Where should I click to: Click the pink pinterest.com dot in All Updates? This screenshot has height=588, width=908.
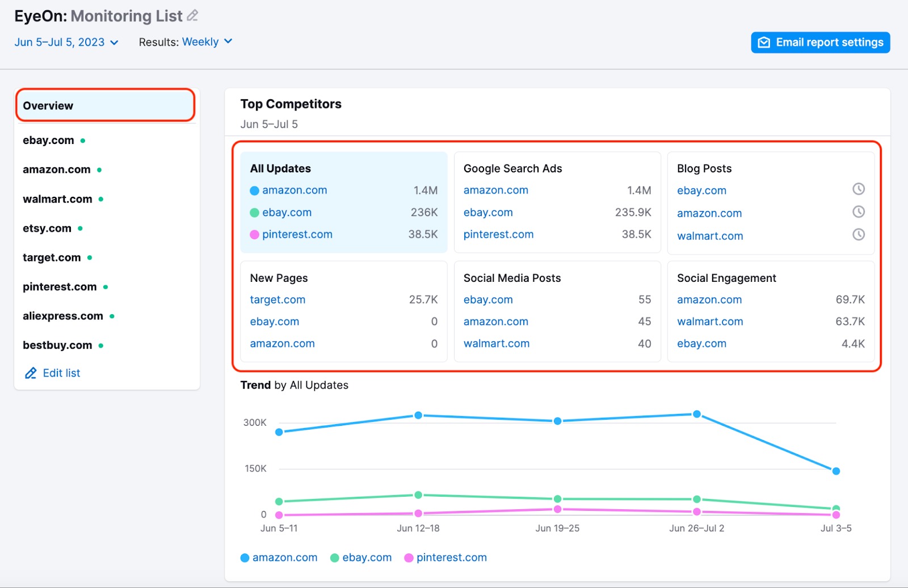(254, 235)
